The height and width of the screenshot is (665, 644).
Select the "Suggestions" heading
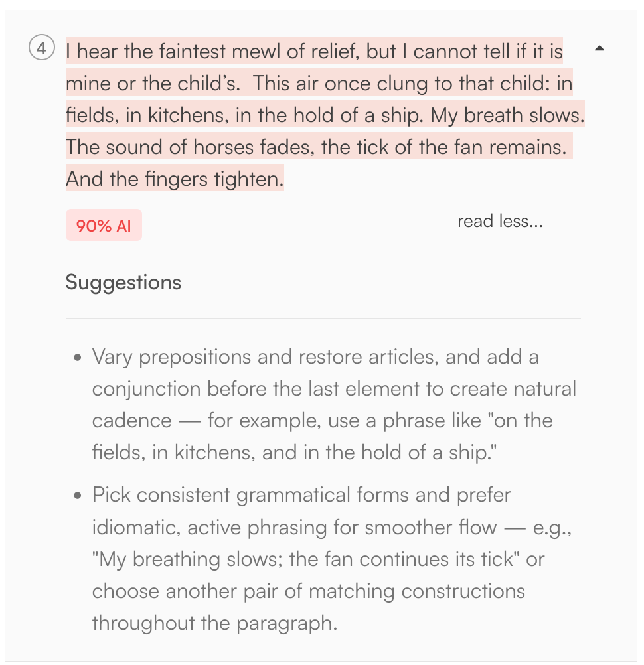click(x=123, y=282)
